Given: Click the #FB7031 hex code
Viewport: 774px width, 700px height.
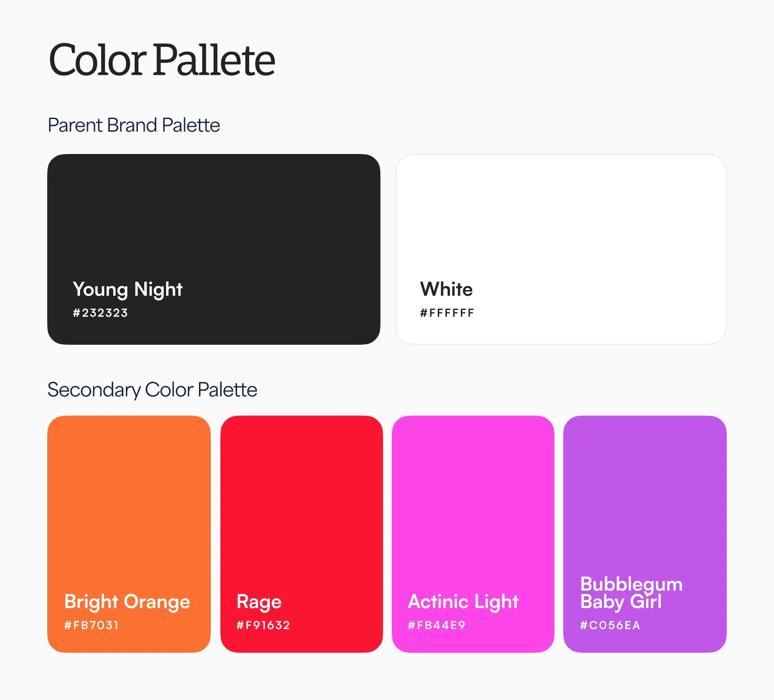Looking at the screenshot, I should click(x=91, y=625).
